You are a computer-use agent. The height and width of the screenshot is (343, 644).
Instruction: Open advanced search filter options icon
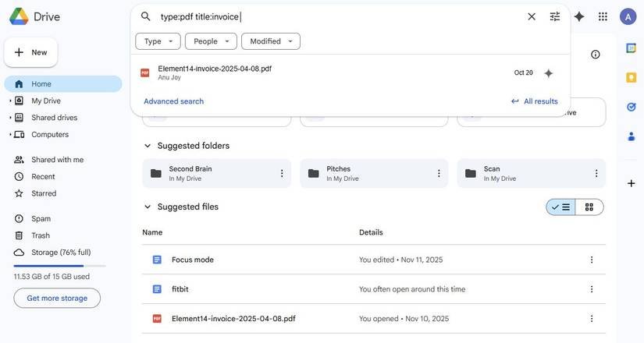[554, 17]
